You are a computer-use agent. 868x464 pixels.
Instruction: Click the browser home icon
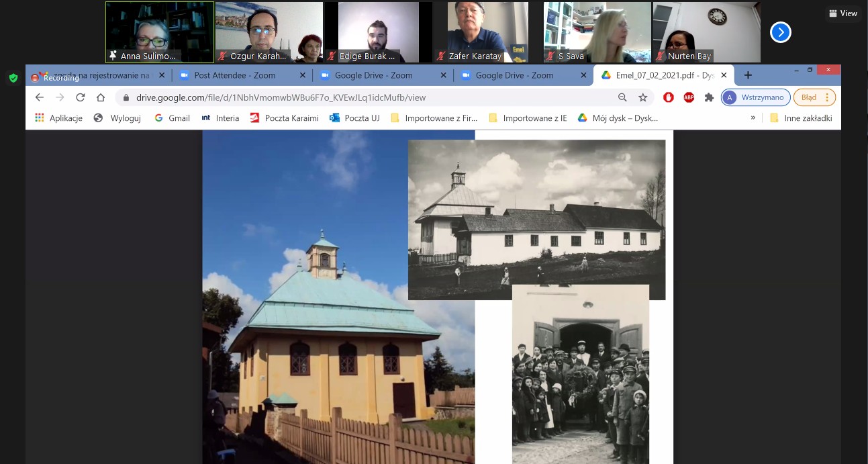point(101,97)
